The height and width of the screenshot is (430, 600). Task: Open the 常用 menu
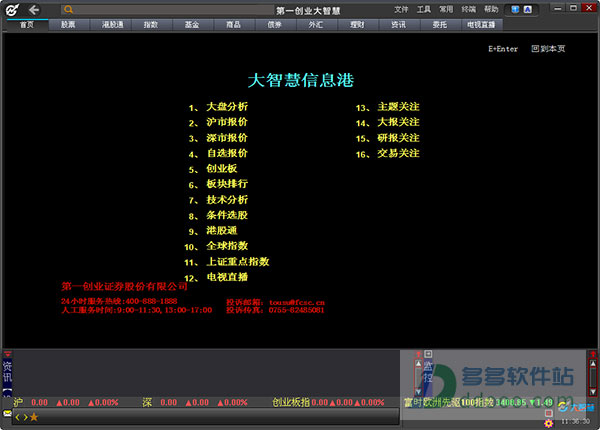click(446, 9)
